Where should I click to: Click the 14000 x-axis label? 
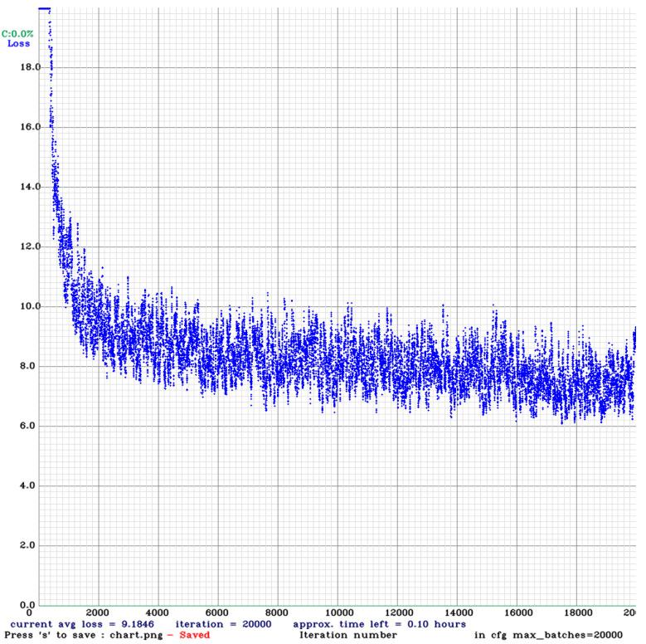tap(459, 612)
